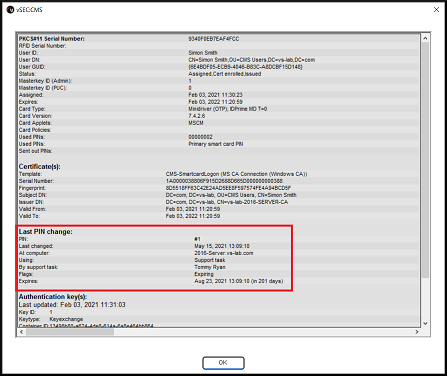Close the vSEC:CMS dialog window
The image size is (447, 376).
[x=436, y=10]
